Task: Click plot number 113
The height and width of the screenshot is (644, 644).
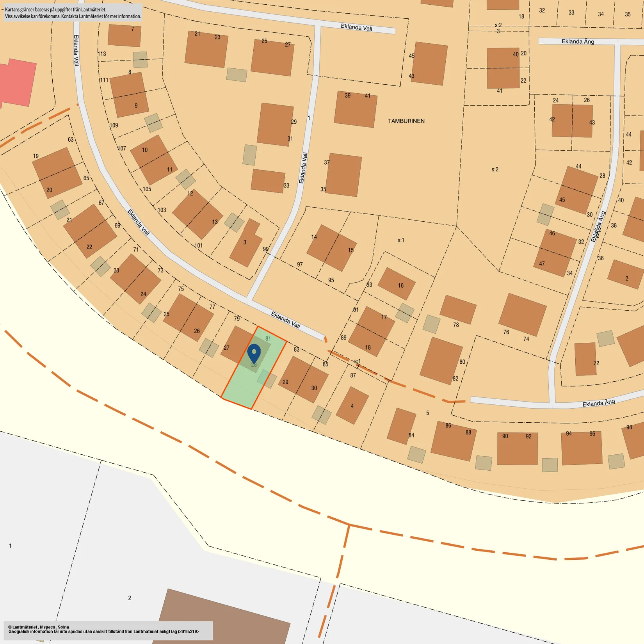Action: (102, 54)
